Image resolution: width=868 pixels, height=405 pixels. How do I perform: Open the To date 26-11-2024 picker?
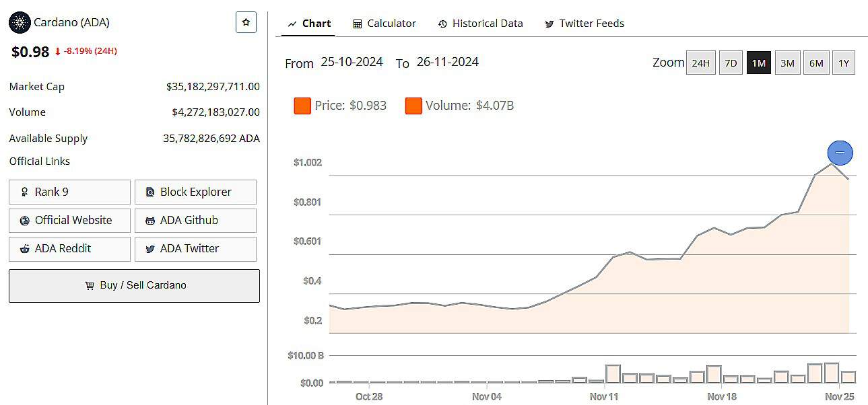click(447, 62)
